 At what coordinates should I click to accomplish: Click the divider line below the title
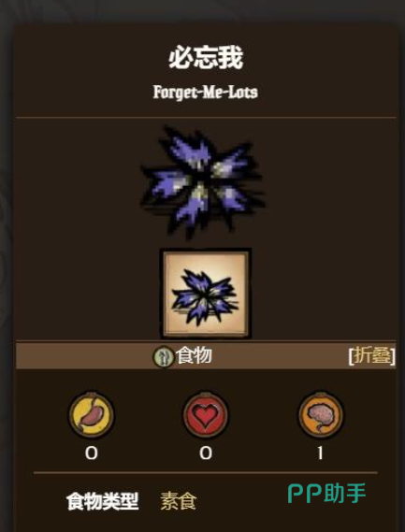[206, 118]
